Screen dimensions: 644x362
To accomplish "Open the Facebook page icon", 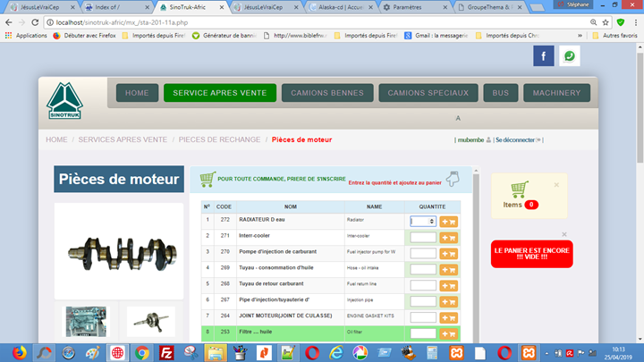I will point(544,55).
